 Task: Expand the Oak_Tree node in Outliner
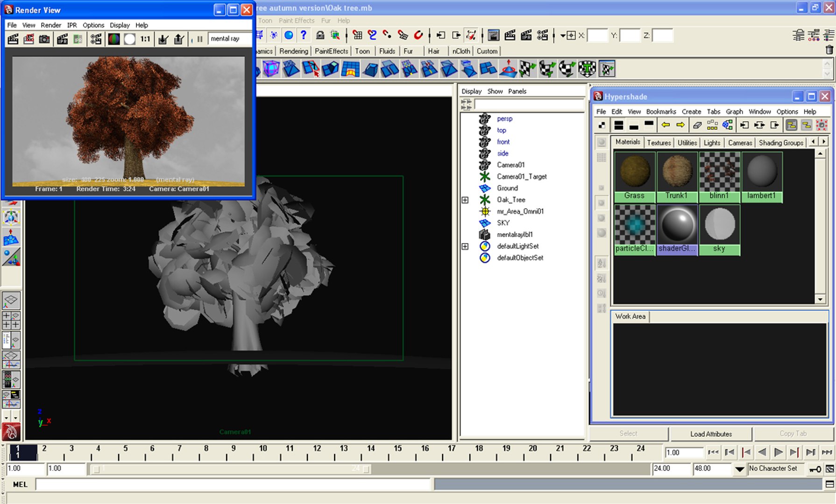pyautogui.click(x=465, y=200)
